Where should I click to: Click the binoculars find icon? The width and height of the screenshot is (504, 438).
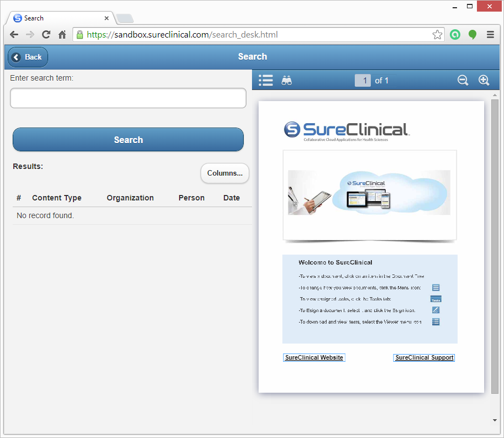pos(287,80)
